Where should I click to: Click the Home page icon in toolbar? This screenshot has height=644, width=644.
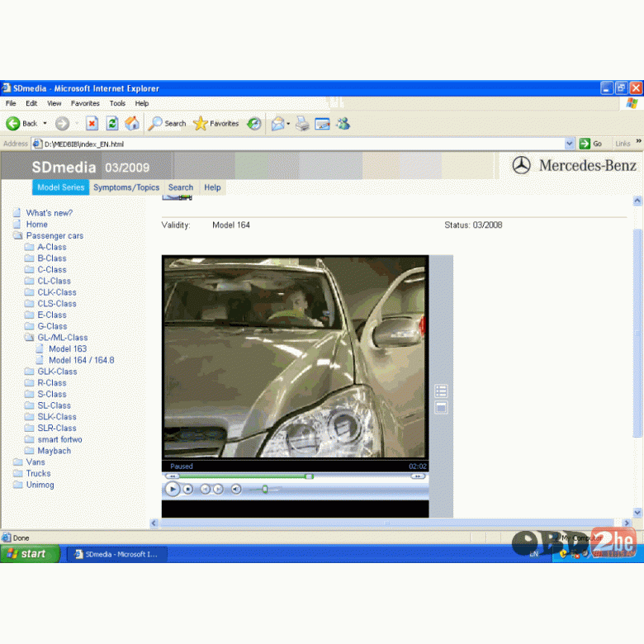(x=132, y=123)
